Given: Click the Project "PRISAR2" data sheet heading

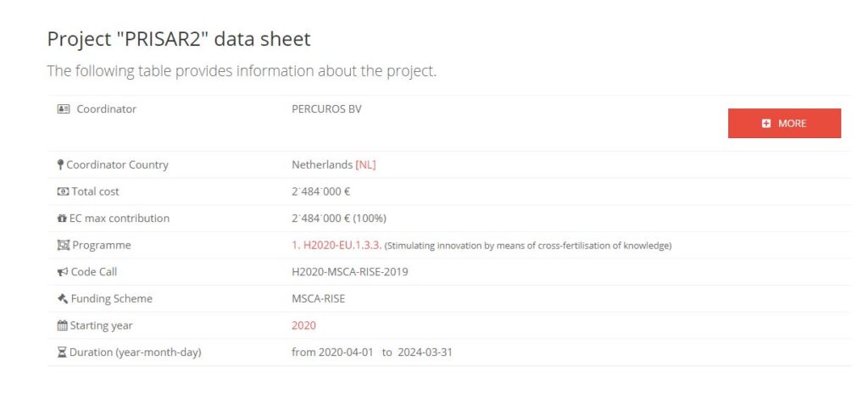Looking at the screenshot, I should 179,39.
